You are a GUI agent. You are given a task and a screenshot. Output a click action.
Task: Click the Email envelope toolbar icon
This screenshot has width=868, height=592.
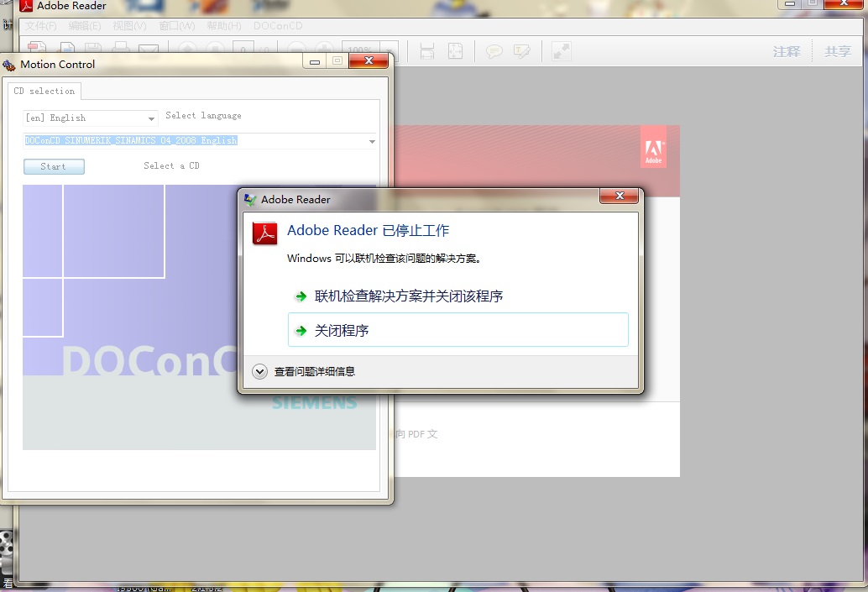click(x=149, y=50)
